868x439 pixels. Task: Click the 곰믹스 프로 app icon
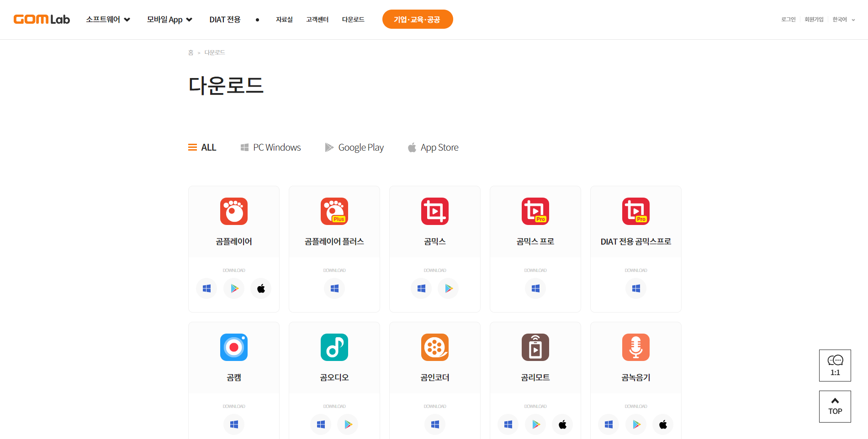pyautogui.click(x=535, y=211)
